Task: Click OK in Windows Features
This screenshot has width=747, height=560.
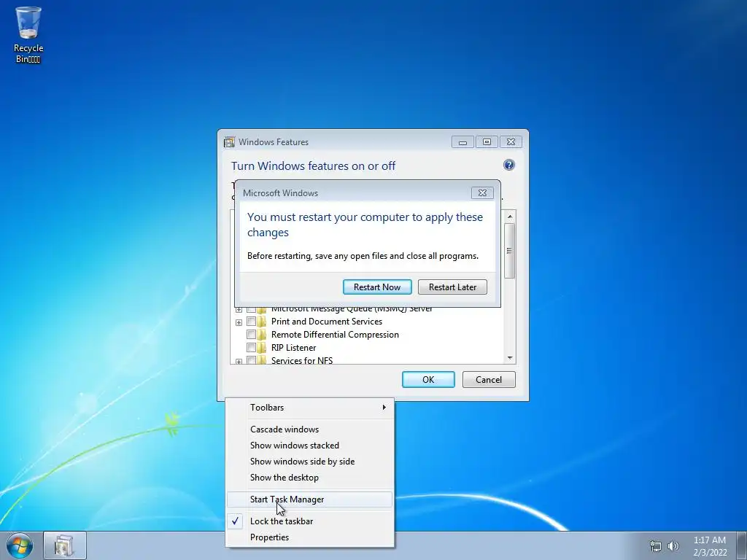Action: coord(428,379)
